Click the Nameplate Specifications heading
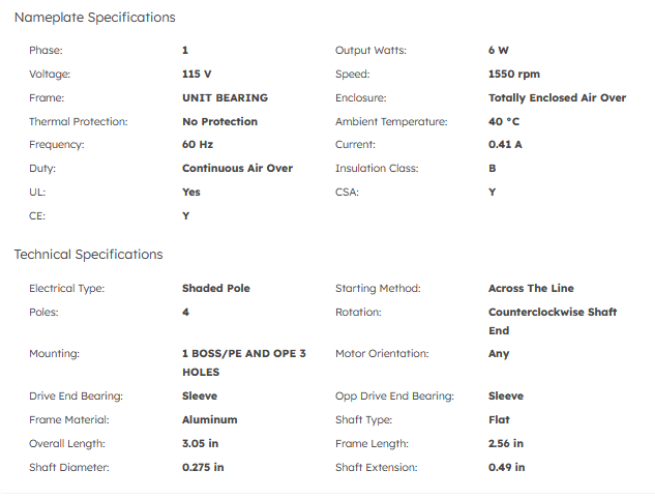The height and width of the screenshot is (500, 655). (95, 17)
